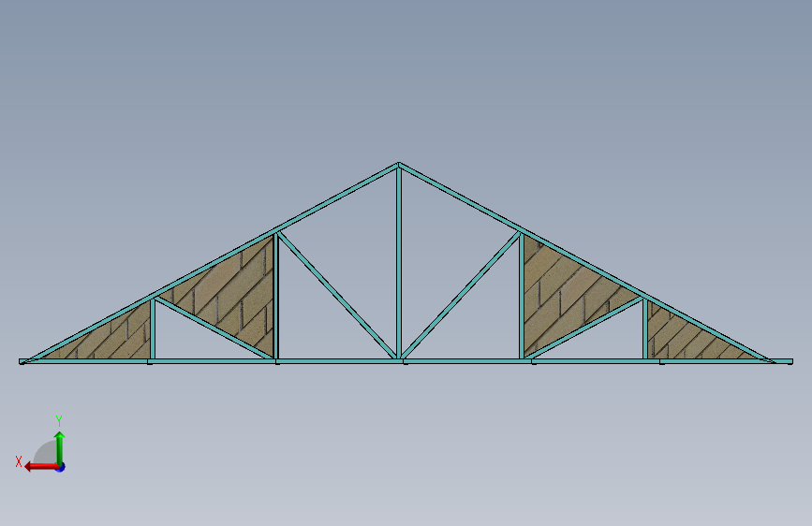Click the blue Z axis ball of triad
This screenshot has width=812, height=526.
pos(61,467)
